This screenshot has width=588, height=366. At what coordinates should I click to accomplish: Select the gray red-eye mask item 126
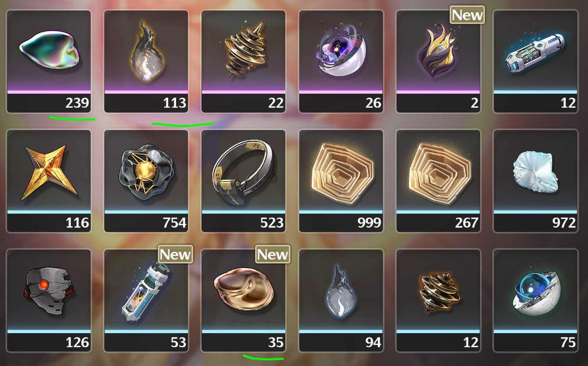[x=49, y=300]
